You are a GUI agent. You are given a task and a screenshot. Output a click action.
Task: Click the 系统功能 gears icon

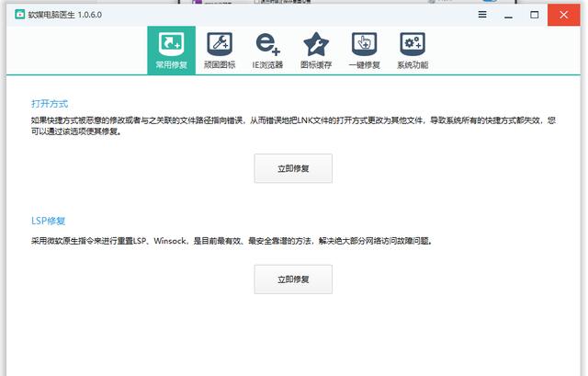412,43
